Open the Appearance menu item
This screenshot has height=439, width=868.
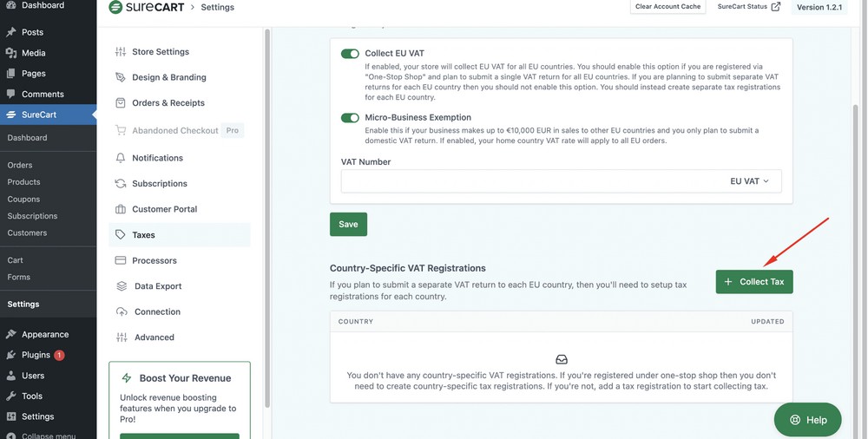[44, 334]
